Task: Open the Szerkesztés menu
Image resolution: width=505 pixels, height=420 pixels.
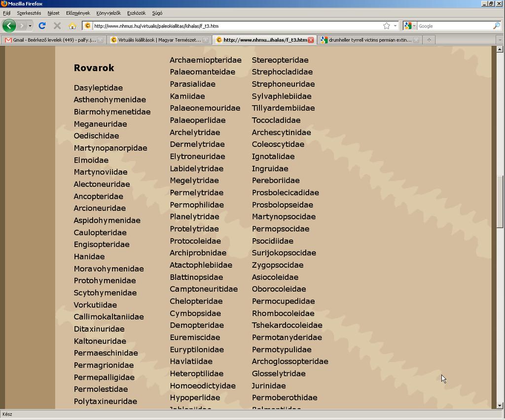Action: [x=29, y=13]
